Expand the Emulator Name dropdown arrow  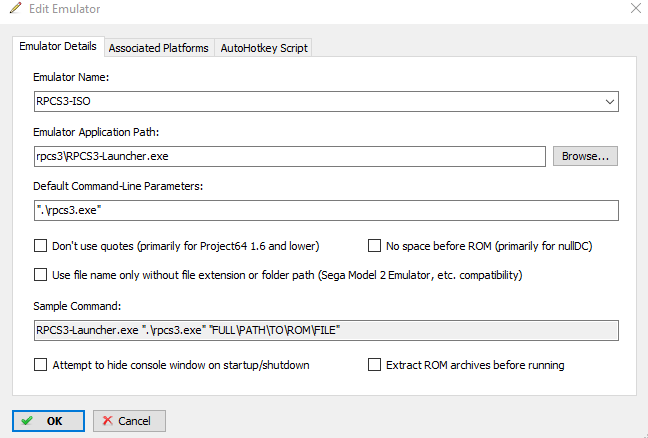610,102
